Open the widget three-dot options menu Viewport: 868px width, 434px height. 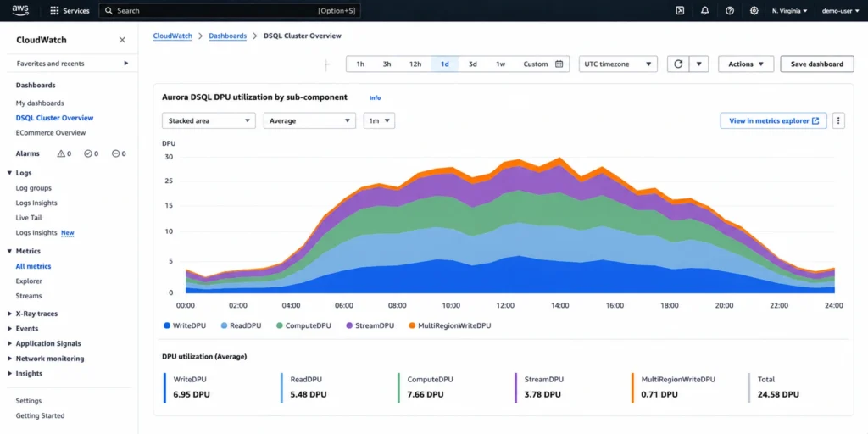[x=838, y=120]
